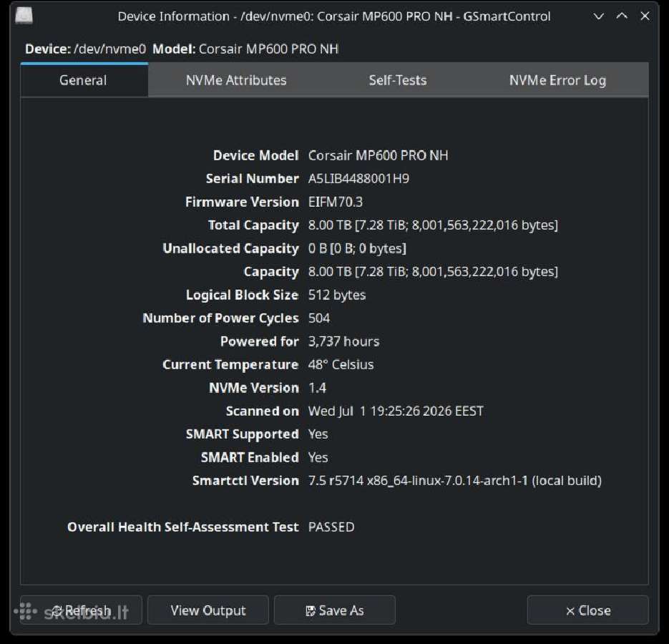Maximize window with the up chevron
This screenshot has height=644, width=669.
click(622, 16)
